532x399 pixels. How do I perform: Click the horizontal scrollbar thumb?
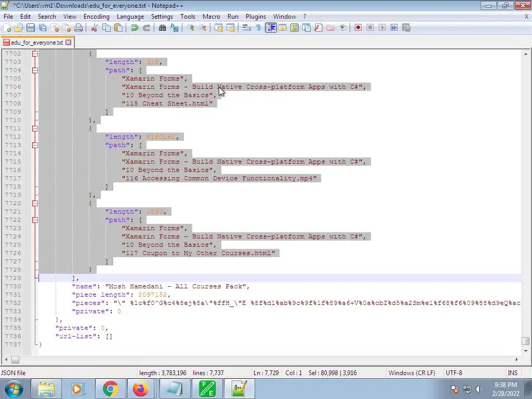click(15, 360)
